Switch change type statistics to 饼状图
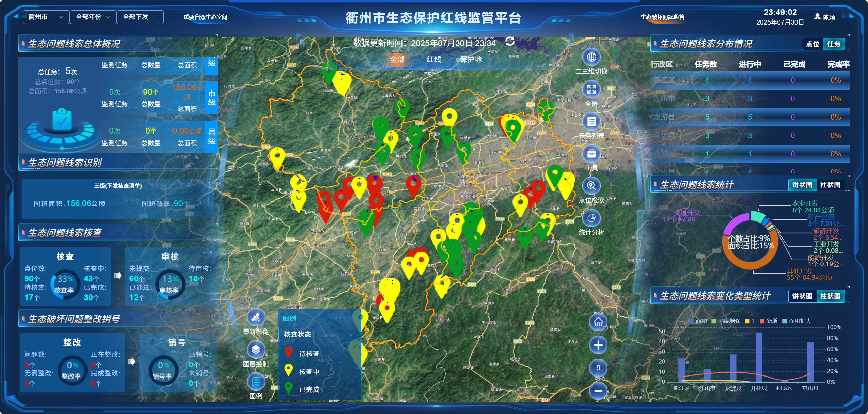 (802, 296)
